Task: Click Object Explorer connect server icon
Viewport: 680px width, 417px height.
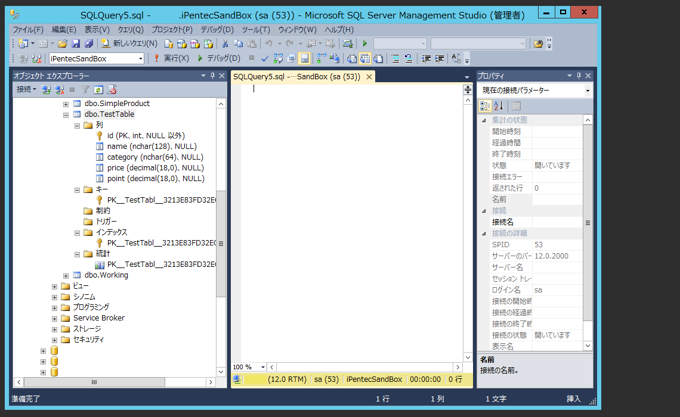Action: [x=46, y=90]
